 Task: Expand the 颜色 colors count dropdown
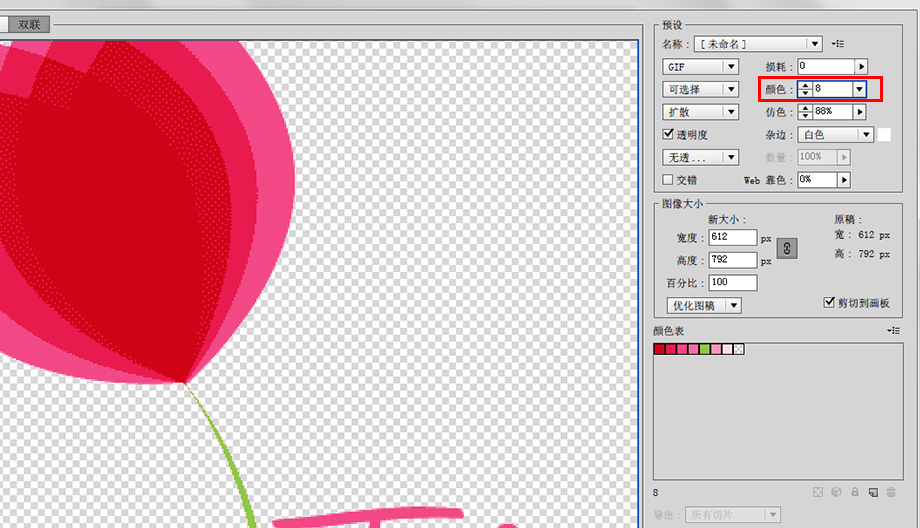[858, 89]
